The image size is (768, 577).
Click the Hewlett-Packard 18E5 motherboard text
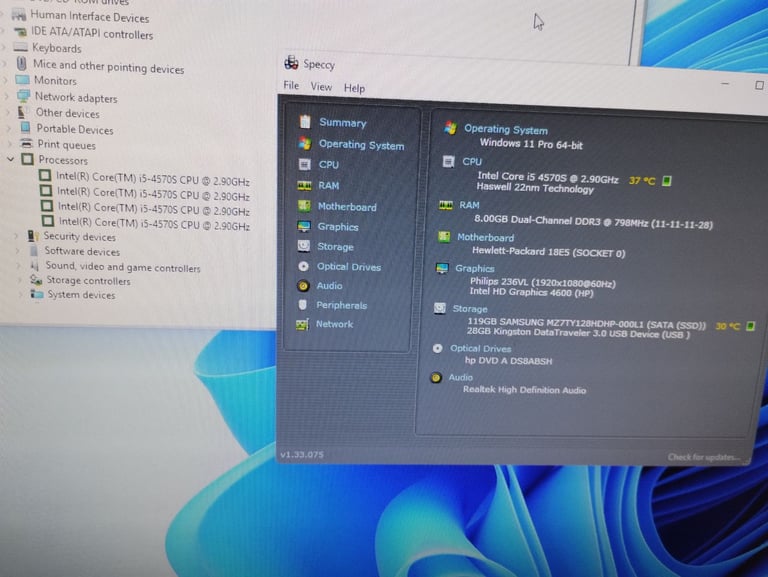click(548, 252)
